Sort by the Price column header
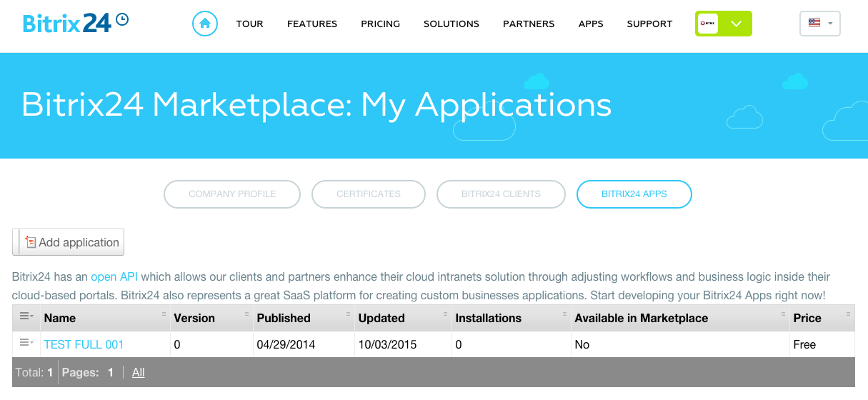 (822, 318)
